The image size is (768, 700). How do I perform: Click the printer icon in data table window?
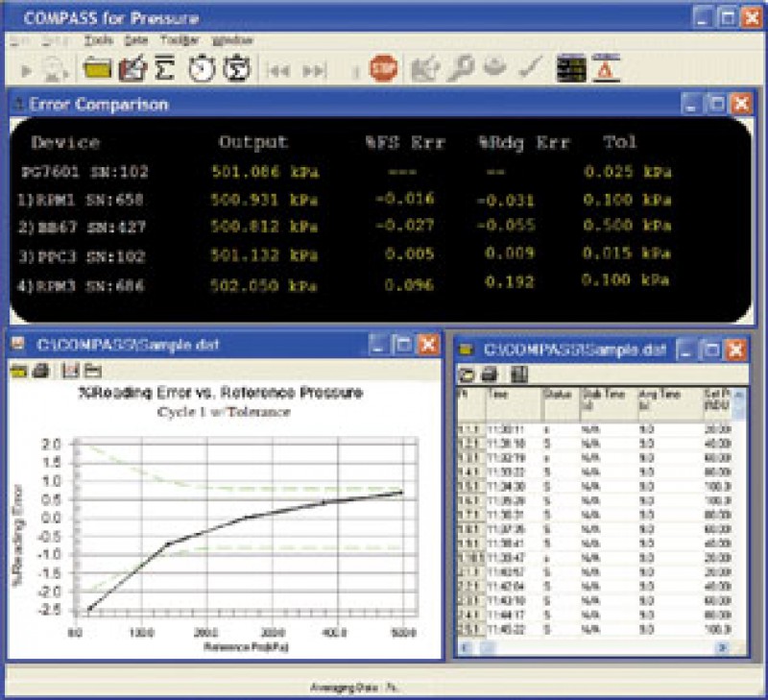489,374
